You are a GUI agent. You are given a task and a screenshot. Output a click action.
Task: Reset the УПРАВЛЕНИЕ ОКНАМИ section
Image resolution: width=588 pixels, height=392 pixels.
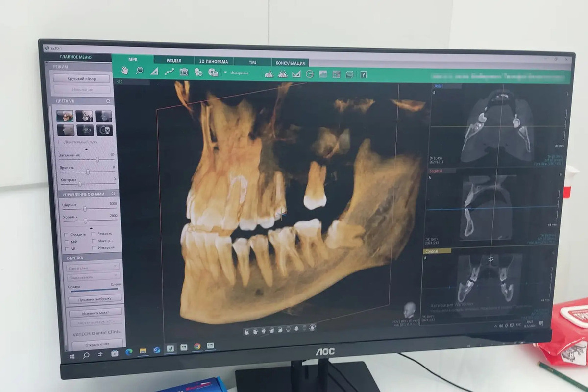coord(113,194)
